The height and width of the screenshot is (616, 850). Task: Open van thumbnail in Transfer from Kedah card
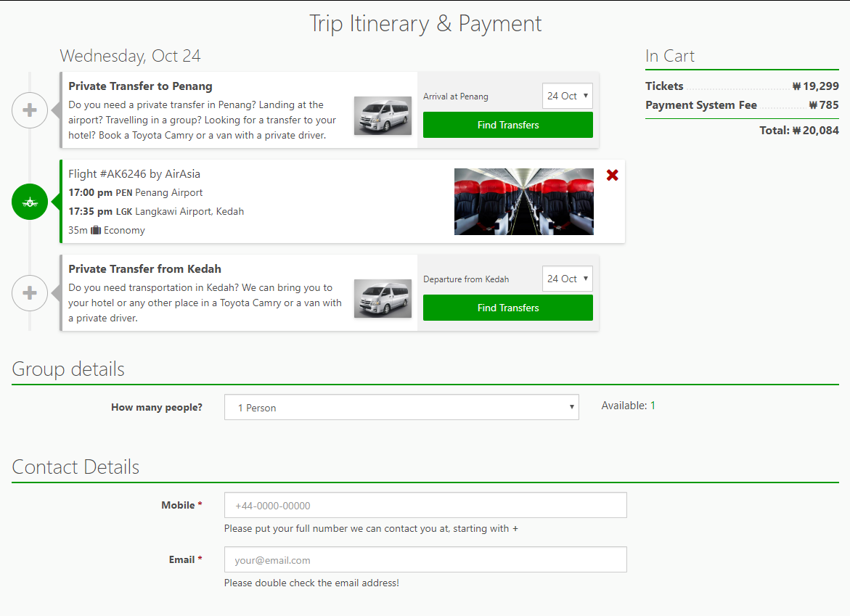coord(383,298)
